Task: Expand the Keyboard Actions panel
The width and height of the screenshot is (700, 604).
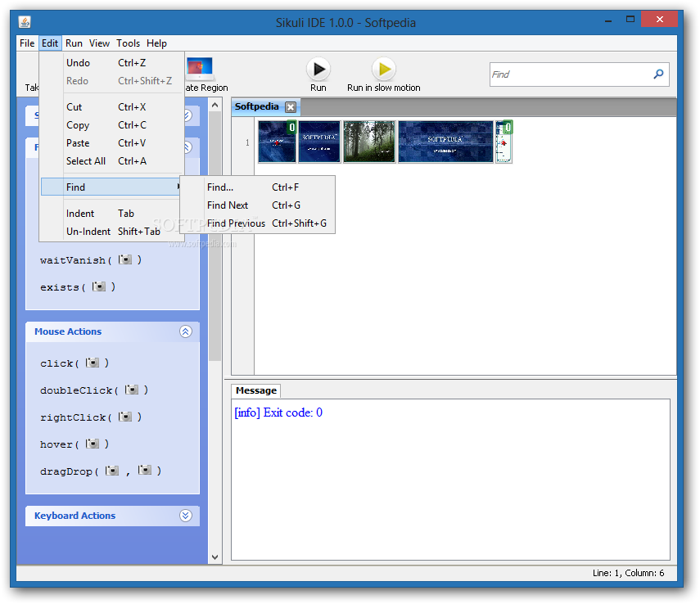Action: (186, 516)
